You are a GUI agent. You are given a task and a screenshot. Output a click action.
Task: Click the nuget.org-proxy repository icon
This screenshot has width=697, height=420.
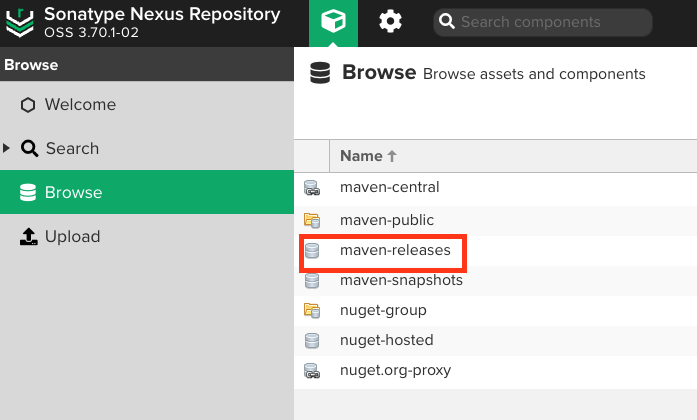coord(312,371)
